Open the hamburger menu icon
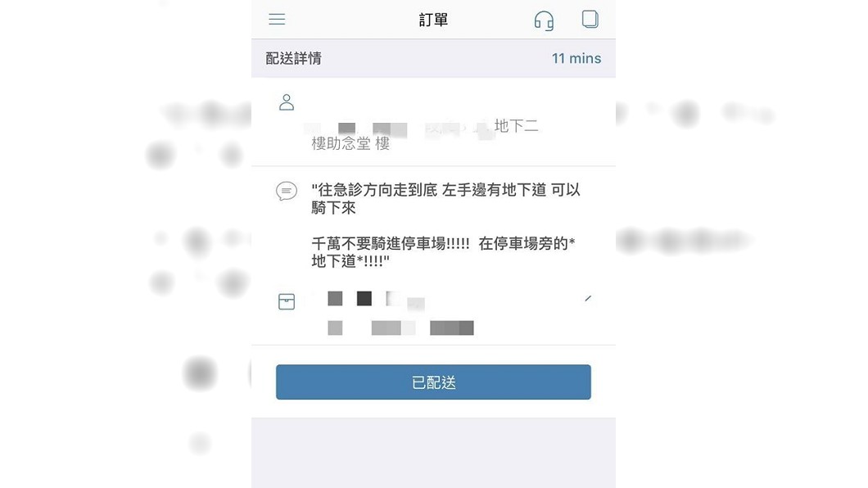Image resolution: width=868 pixels, height=488 pixels. (277, 20)
